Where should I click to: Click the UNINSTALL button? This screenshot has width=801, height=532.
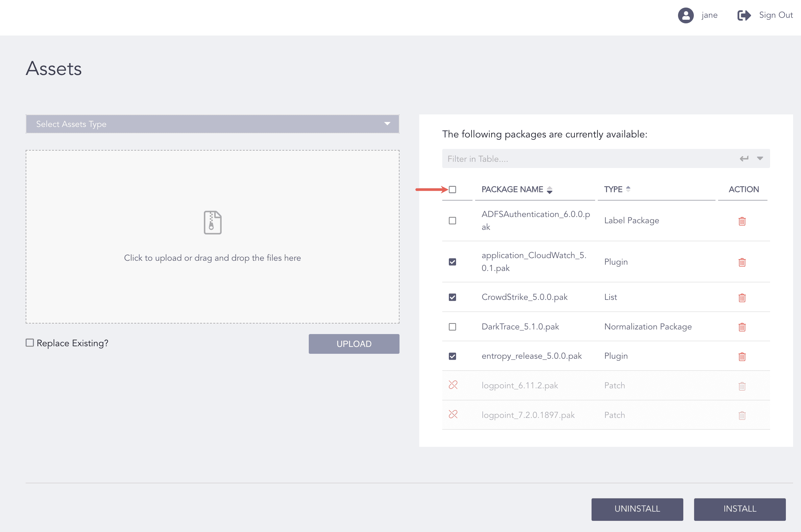637,509
